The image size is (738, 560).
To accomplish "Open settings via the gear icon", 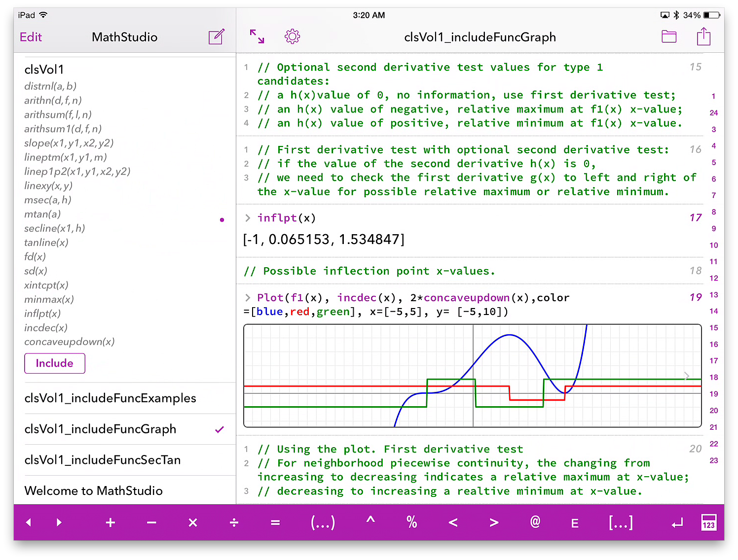I will [292, 36].
